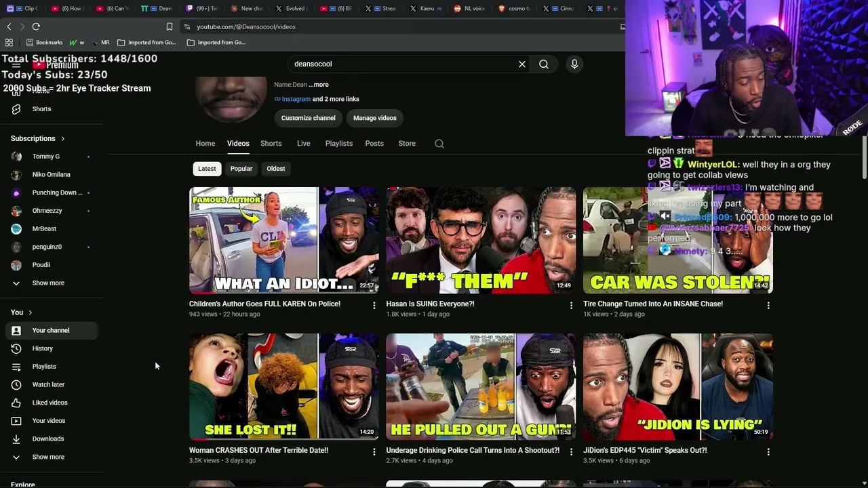Switch to the channel Store tab
The height and width of the screenshot is (488, 868).
click(x=407, y=144)
